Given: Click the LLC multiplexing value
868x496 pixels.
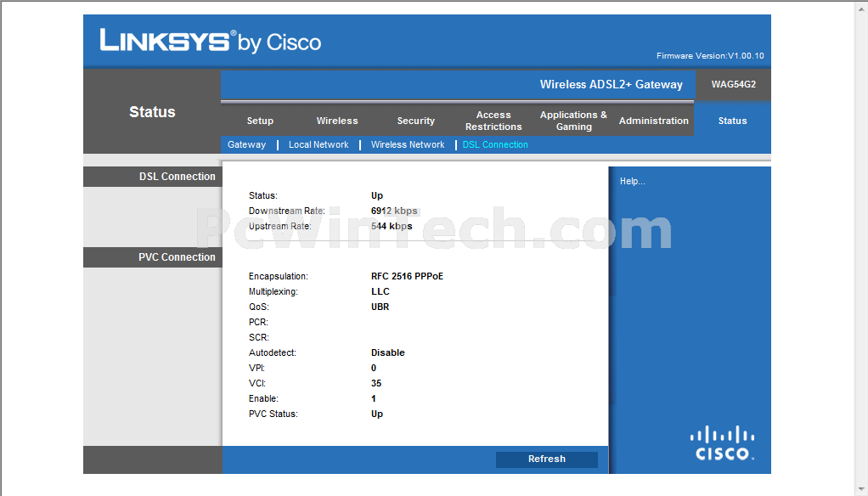Looking at the screenshot, I should 380,291.
